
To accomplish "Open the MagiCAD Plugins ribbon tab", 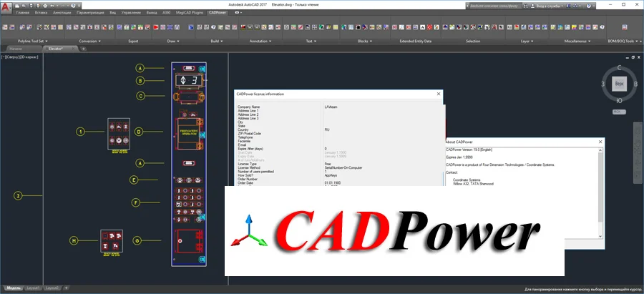I will [188, 13].
